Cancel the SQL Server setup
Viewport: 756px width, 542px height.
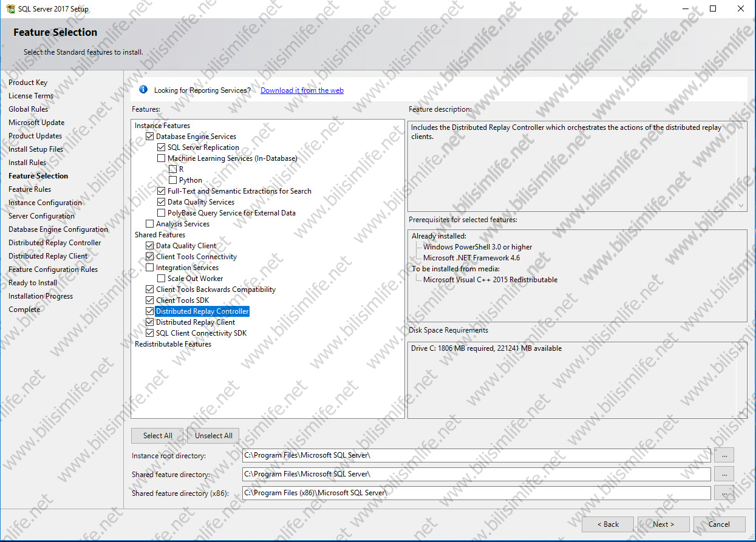tap(720, 524)
